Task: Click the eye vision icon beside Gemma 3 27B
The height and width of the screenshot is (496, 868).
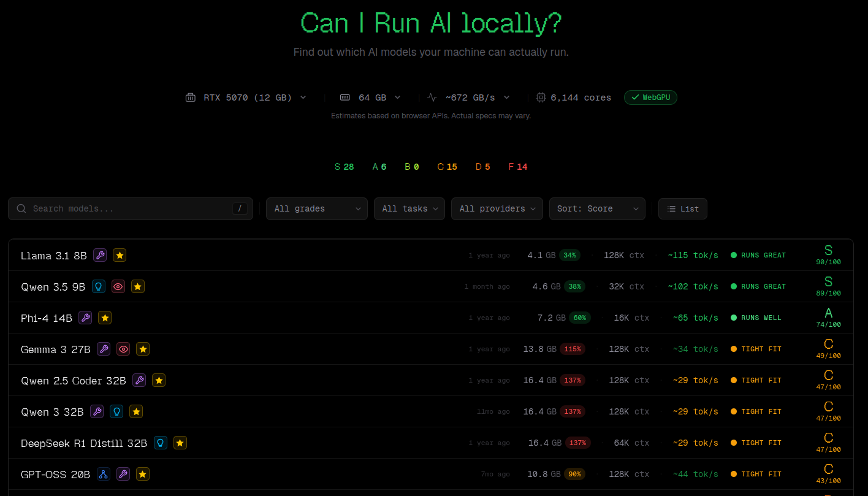Action: [x=123, y=349]
